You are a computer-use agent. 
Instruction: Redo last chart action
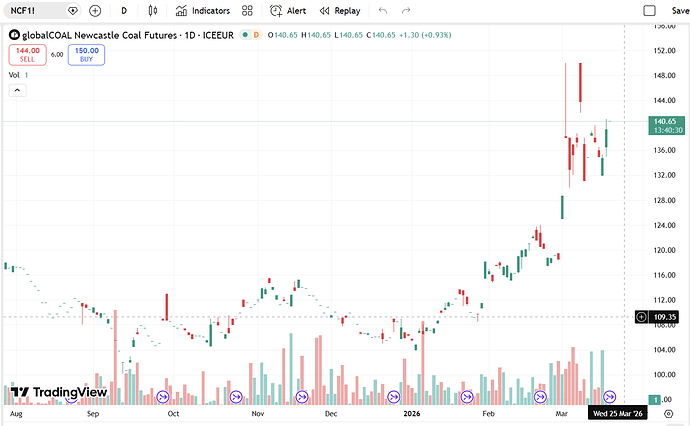(x=406, y=11)
